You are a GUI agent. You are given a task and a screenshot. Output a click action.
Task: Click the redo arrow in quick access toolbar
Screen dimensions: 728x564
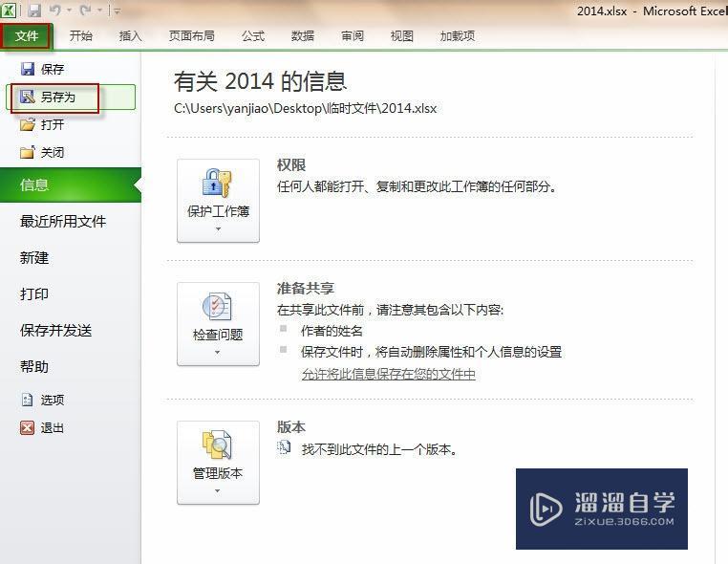85,11
